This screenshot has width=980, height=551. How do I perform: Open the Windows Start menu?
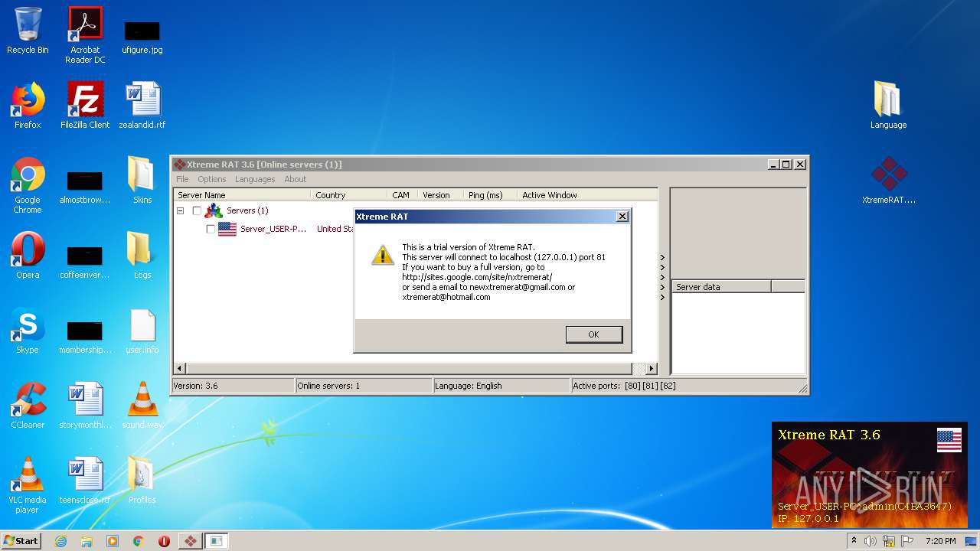coord(21,541)
